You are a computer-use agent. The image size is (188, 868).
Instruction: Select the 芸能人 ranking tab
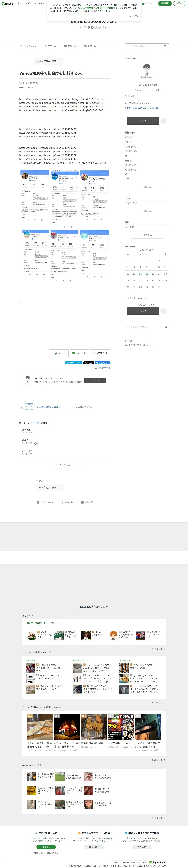(53, 623)
